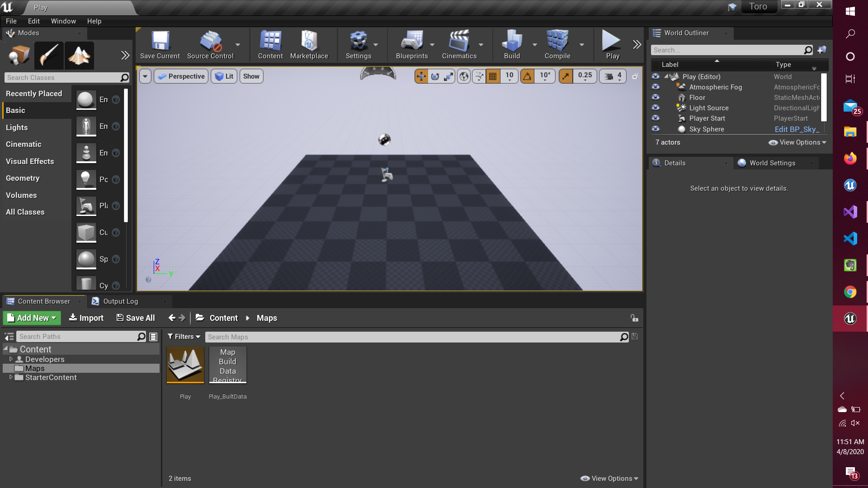The height and width of the screenshot is (488, 868).
Task: Open the Perspective viewport type dropdown
Action: pyautogui.click(x=181, y=76)
